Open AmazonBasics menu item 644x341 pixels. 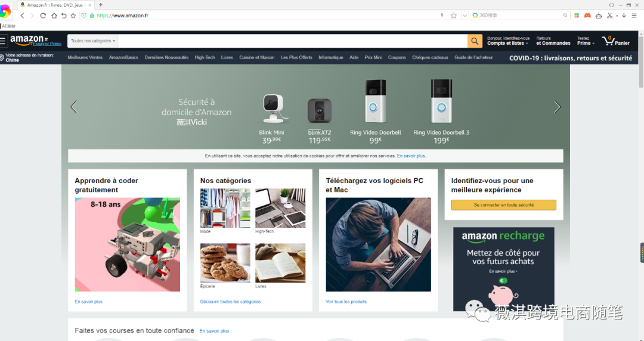(123, 57)
